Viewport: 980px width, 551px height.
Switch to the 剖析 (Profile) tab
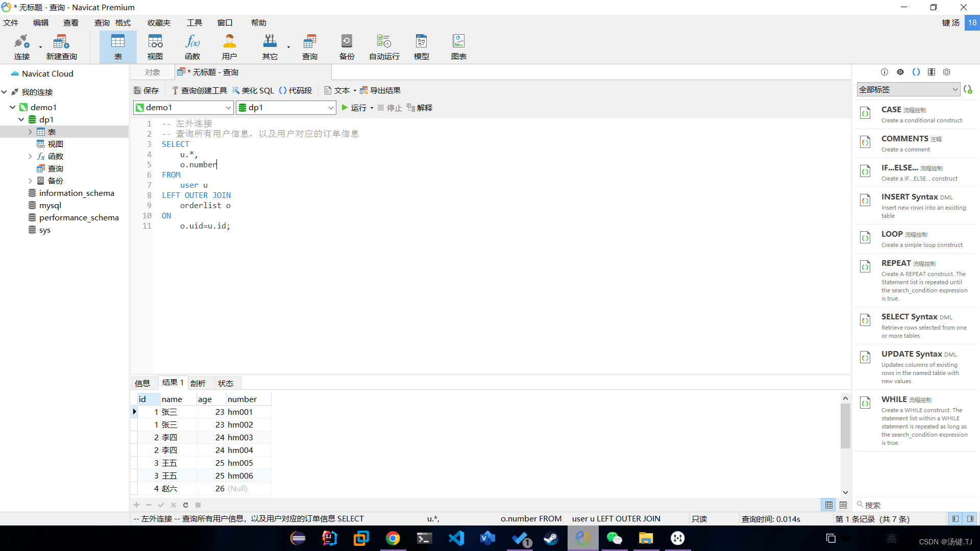pos(198,383)
